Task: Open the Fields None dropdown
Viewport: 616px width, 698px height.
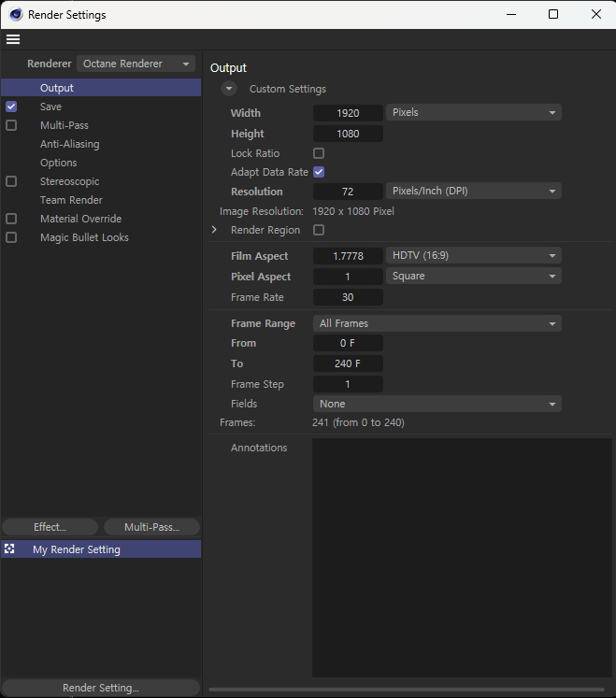Action: [437, 404]
